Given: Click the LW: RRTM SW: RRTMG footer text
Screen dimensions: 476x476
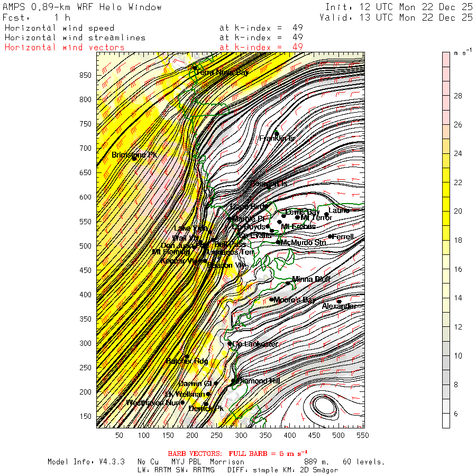Looking at the screenshot, I should pos(176,470).
